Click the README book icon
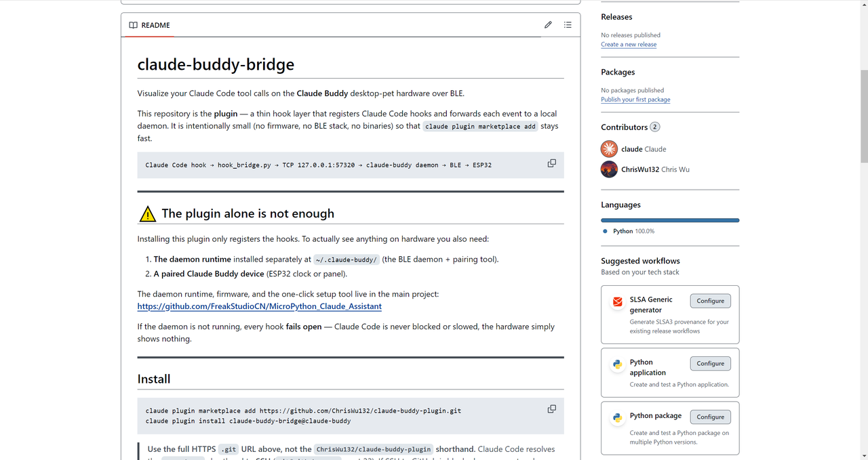Image resolution: width=868 pixels, height=460 pixels. point(134,25)
